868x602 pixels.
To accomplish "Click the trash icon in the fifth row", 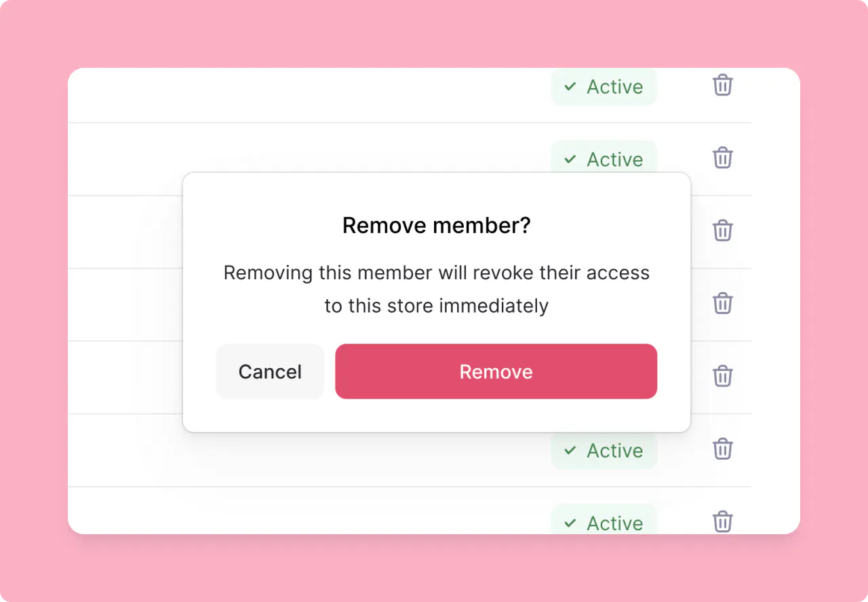I will 722,376.
